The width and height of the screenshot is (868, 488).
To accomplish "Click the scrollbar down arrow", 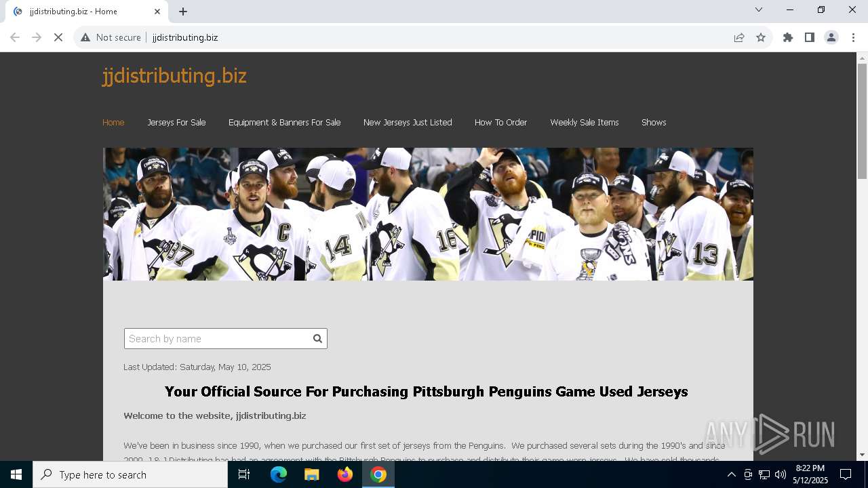I will [x=862, y=455].
